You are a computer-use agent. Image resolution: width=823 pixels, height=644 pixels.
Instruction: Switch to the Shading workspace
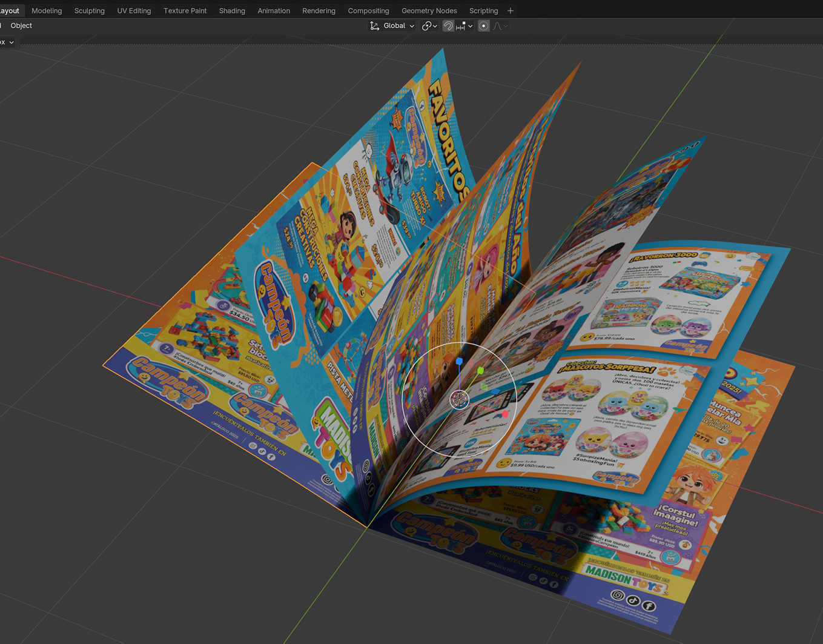232,10
